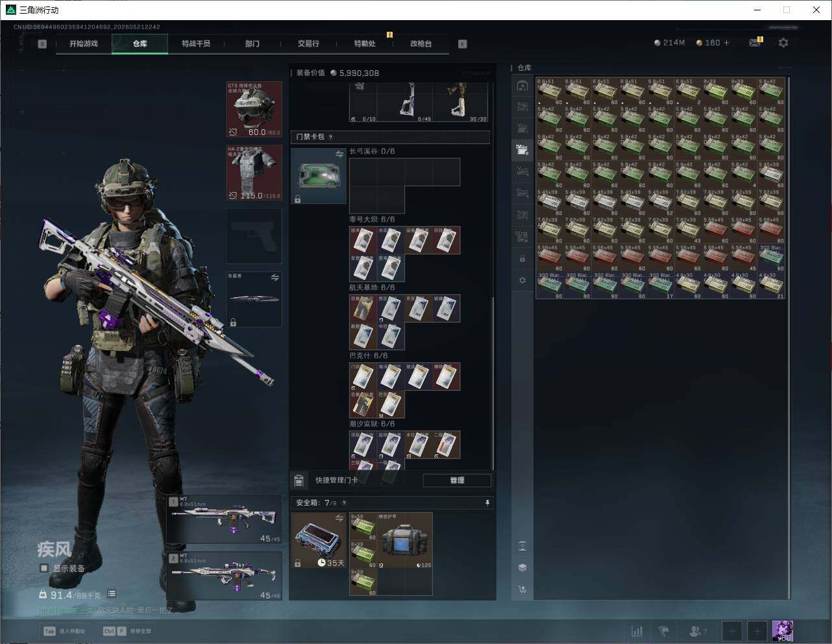Screen dimensions: 832x644
Task: Select the safe box case showing 35天
Action: pos(318,540)
